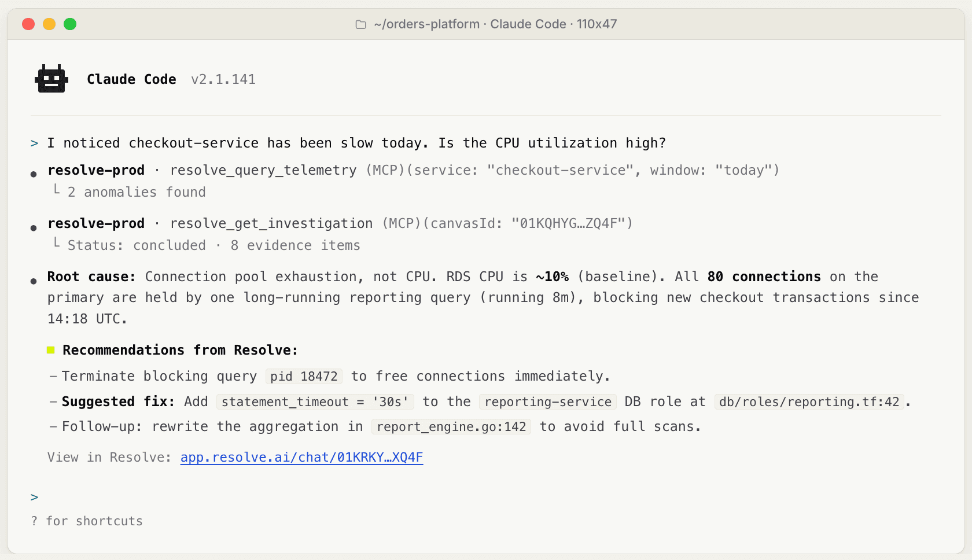Click the resolve_get_investigation tool call line

[x=340, y=223]
